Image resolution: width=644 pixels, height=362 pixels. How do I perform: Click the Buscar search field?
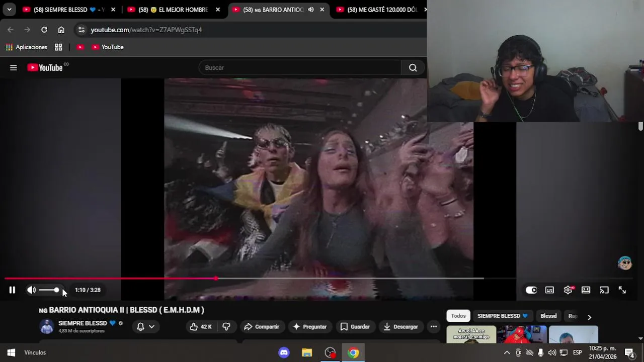point(300,67)
